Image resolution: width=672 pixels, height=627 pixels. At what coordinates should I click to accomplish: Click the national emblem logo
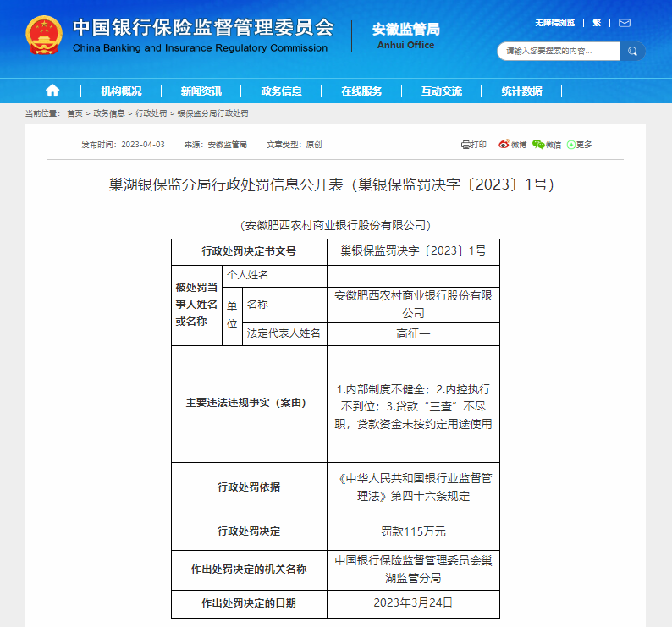click(44, 36)
